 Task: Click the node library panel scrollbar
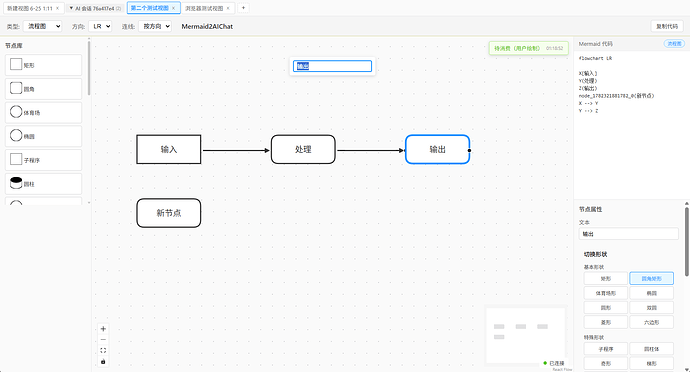(89, 69)
